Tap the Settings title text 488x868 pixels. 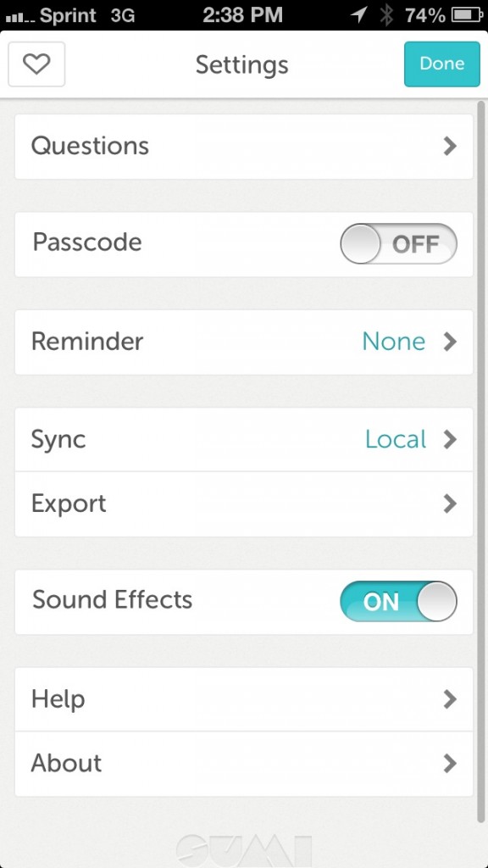(x=241, y=64)
